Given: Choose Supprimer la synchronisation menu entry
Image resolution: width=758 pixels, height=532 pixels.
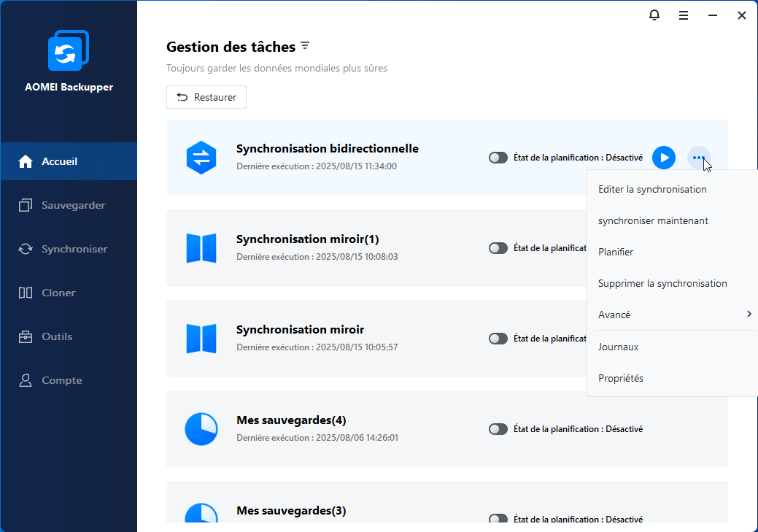Looking at the screenshot, I should pyautogui.click(x=662, y=283).
